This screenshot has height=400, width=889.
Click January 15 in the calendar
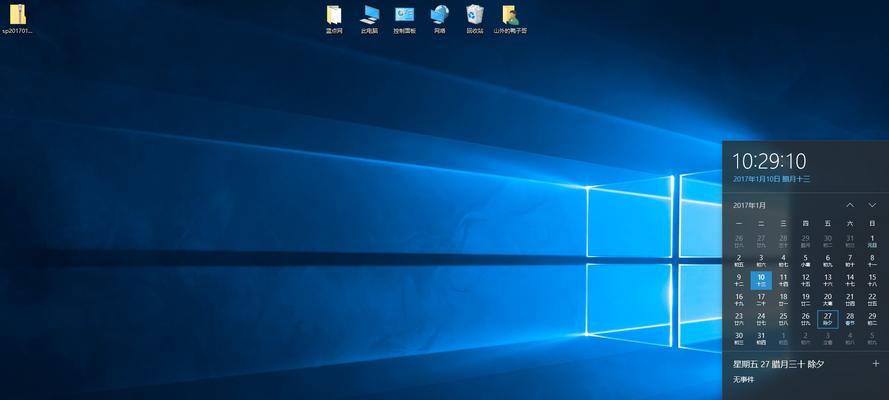pyautogui.click(x=872, y=280)
